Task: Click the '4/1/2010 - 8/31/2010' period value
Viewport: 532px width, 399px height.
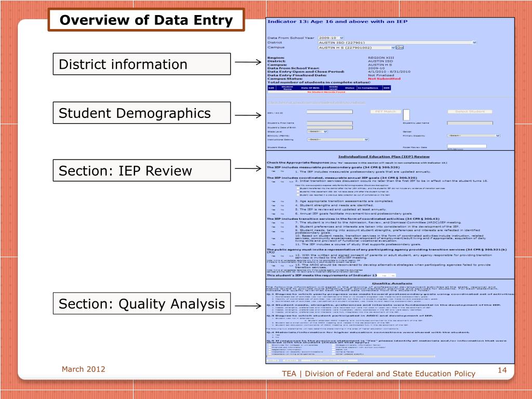Action: (x=389, y=72)
